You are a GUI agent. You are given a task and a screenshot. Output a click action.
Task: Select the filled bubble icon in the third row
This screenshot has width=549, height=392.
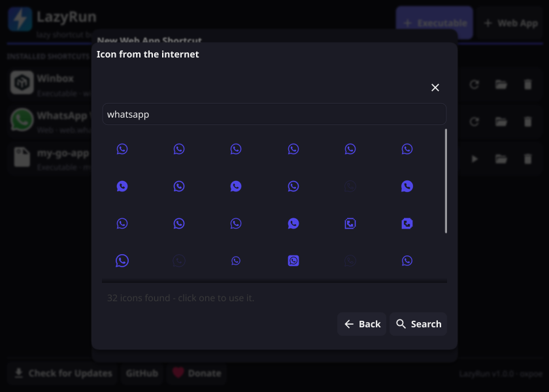point(293,223)
